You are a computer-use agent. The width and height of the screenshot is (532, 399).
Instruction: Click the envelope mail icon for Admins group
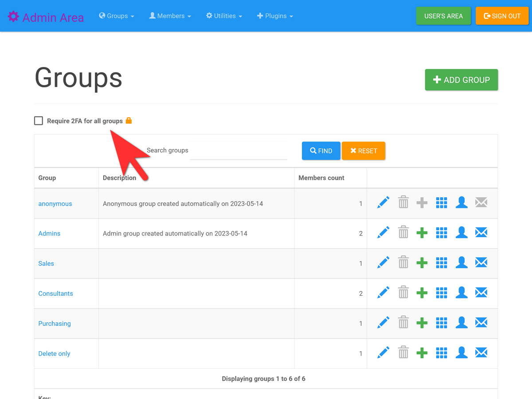[x=481, y=233]
